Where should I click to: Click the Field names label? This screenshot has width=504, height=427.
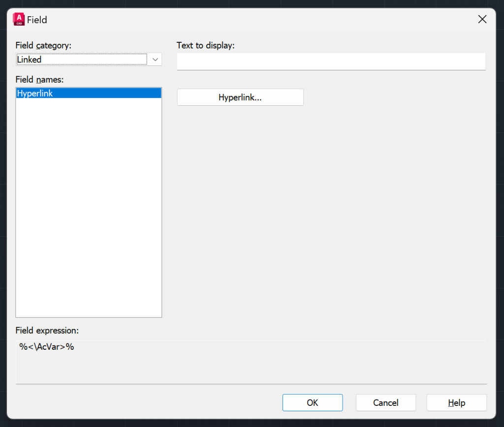point(39,79)
